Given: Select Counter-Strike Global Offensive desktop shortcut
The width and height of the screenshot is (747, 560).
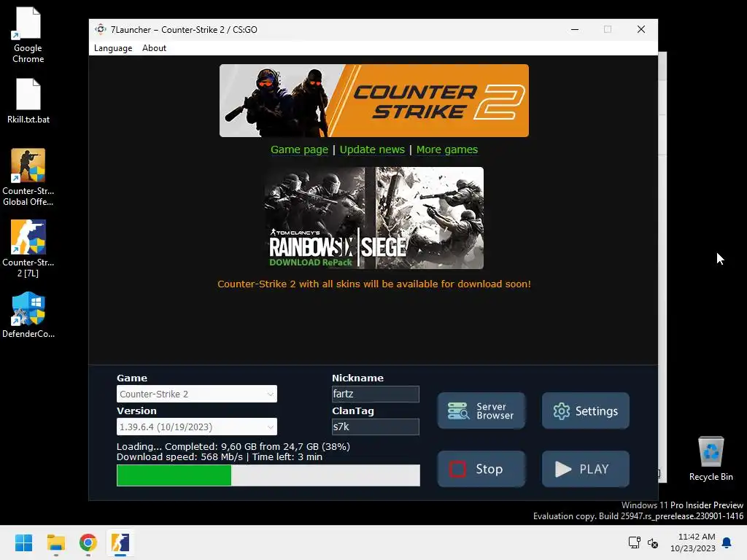Looking at the screenshot, I should pos(28,177).
